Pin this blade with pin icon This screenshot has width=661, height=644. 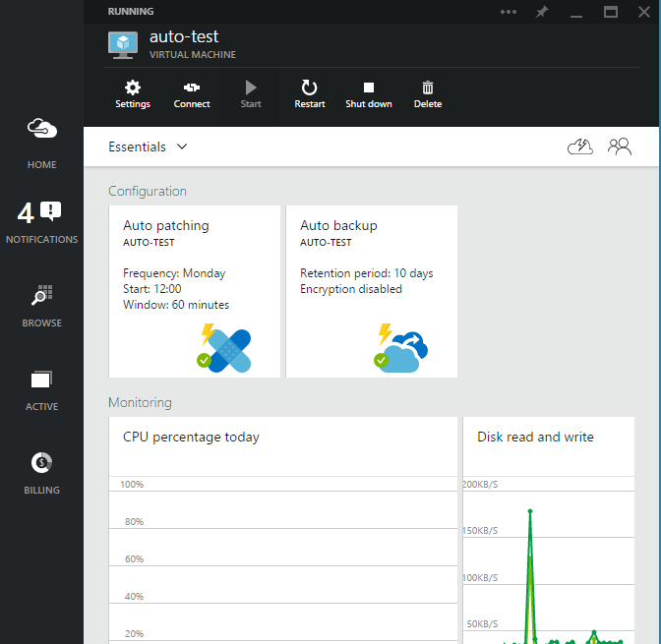541,12
